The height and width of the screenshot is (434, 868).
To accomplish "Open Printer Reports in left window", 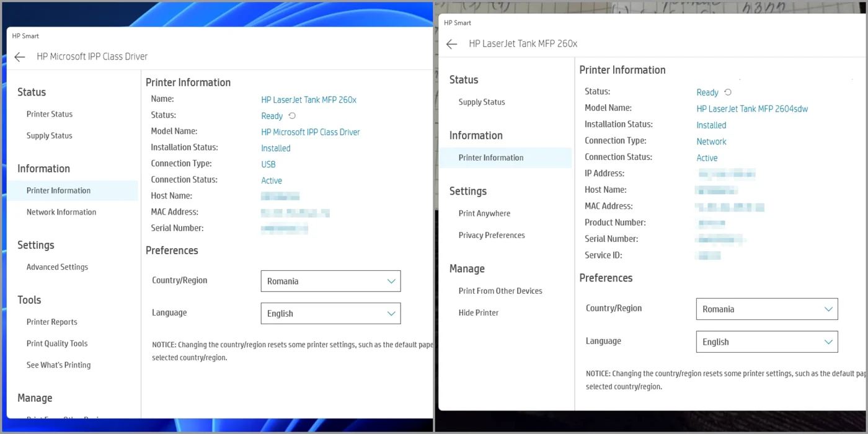I will (x=52, y=322).
